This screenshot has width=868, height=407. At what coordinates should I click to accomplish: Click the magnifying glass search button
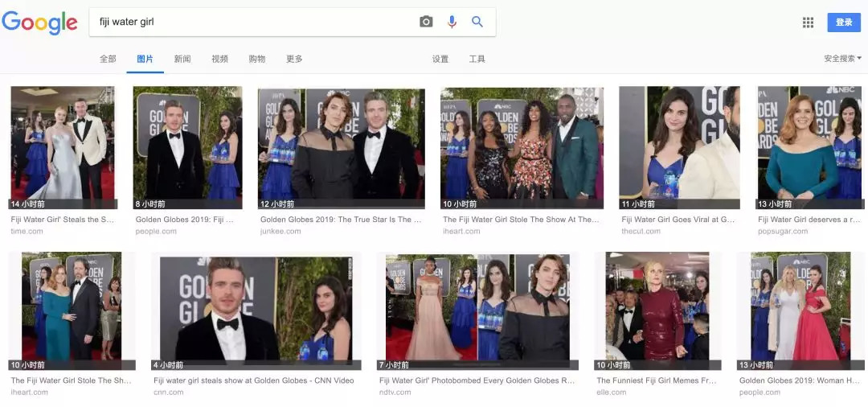pos(477,22)
